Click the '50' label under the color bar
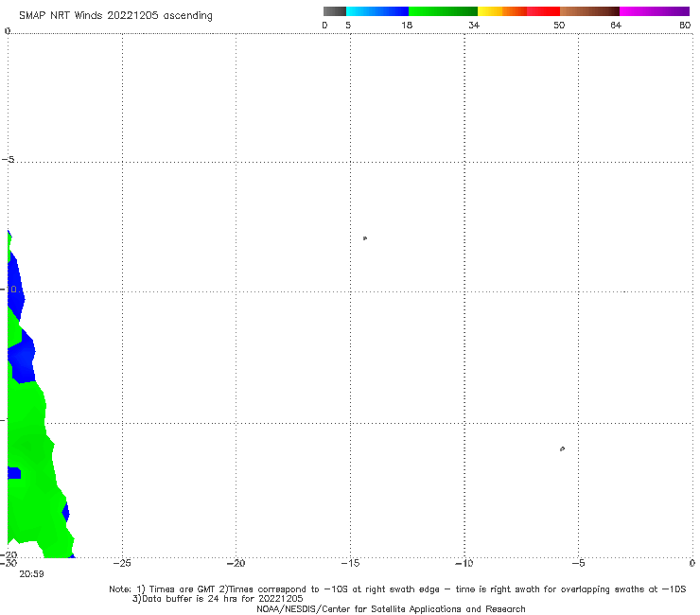Viewport: 700px width, 615px height. [559, 26]
